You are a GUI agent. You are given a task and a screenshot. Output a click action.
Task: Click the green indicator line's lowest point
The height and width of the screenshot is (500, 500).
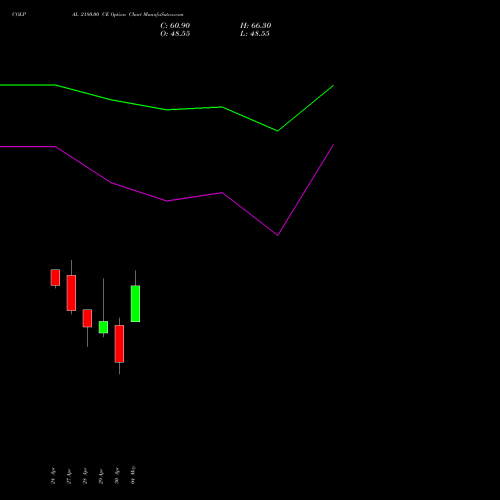point(278,131)
